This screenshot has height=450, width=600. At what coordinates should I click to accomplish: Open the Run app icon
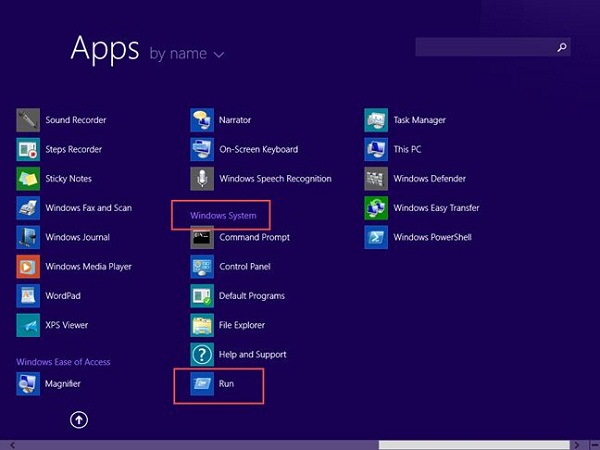tap(202, 384)
